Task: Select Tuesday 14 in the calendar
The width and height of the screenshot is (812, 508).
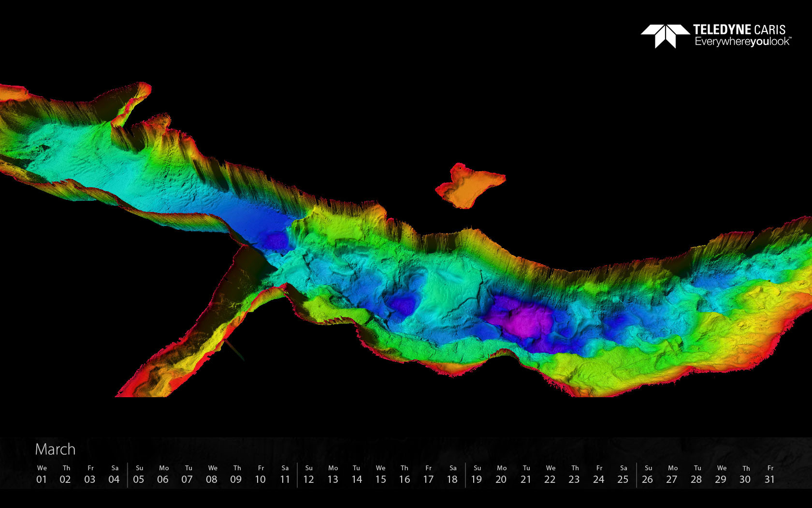Action: pyautogui.click(x=357, y=475)
